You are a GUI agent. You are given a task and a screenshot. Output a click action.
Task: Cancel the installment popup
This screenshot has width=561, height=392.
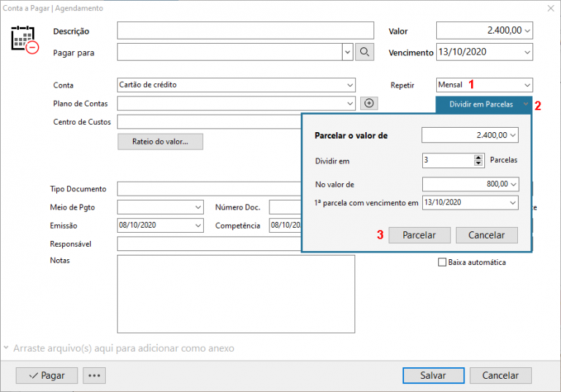click(x=486, y=235)
